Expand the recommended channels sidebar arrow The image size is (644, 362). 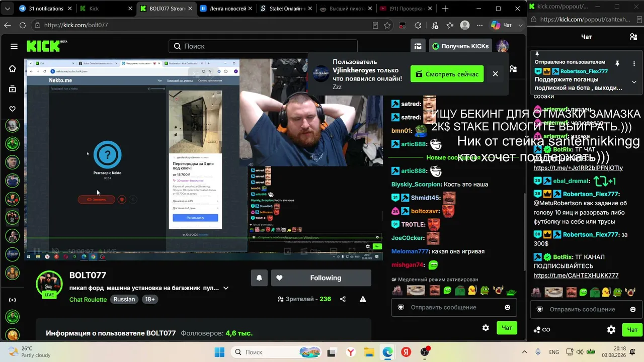tap(13, 300)
